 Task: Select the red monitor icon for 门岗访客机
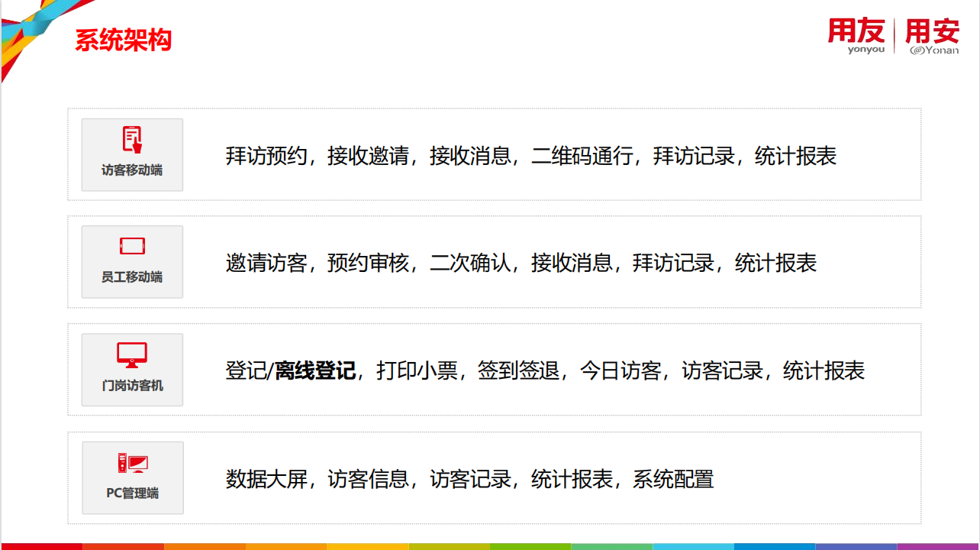pyautogui.click(x=132, y=355)
